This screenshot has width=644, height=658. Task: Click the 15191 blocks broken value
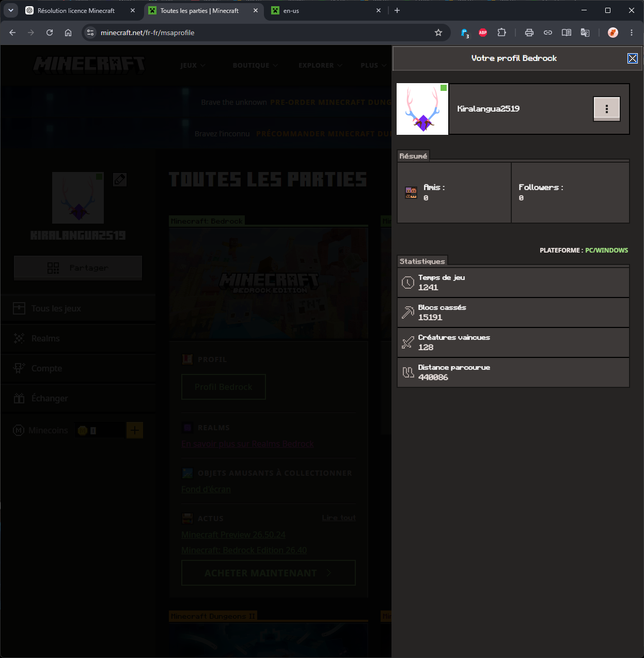click(x=430, y=318)
